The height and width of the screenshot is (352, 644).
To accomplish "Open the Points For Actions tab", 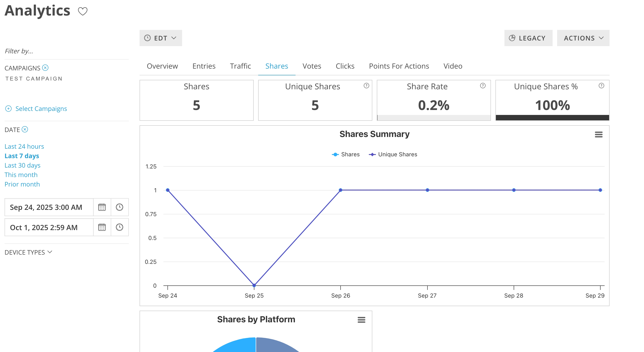I will pos(399,66).
